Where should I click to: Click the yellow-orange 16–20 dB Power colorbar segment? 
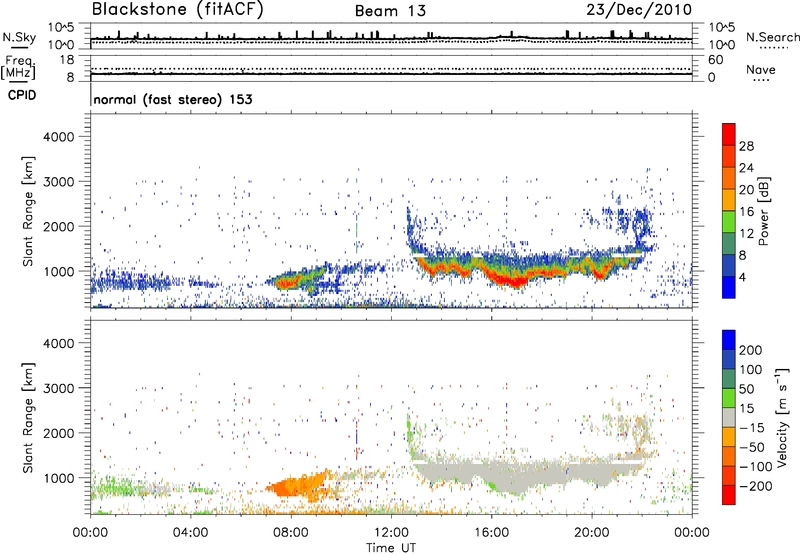729,200
